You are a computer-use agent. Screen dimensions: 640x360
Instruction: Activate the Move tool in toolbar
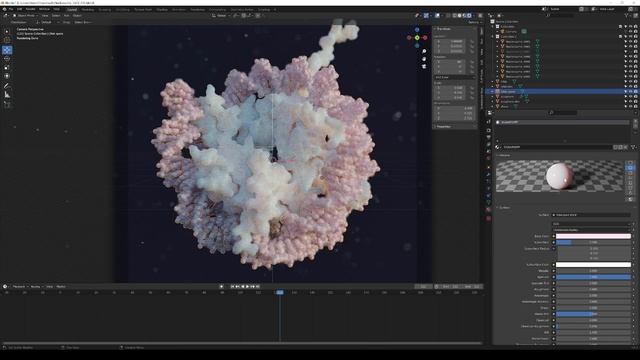pyautogui.click(x=7, y=50)
